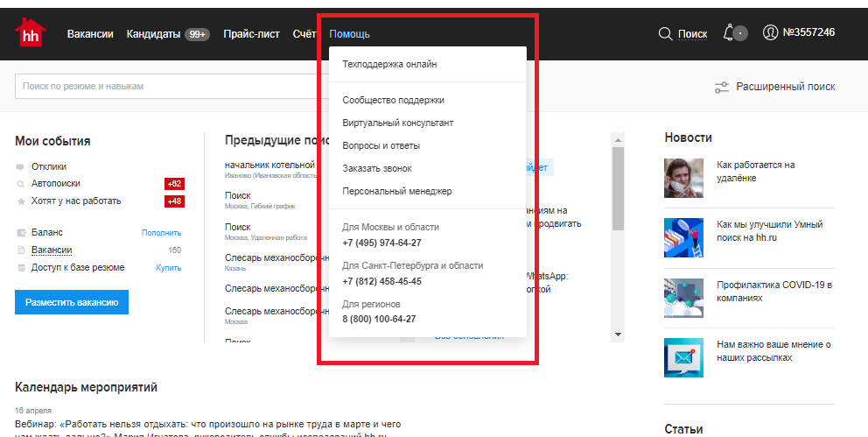
Task: Open previous search начальник котельной
Action: coord(269,165)
